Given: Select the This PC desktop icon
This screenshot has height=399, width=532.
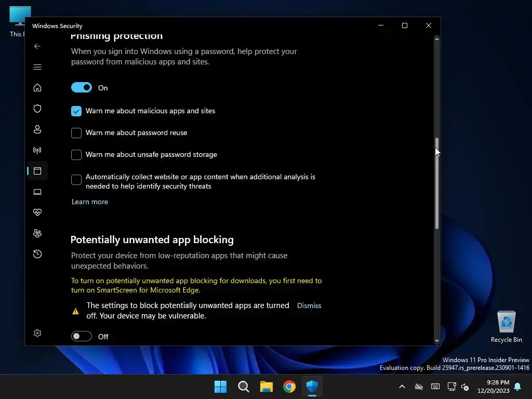Looking at the screenshot, I should click(x=18, y=21).
